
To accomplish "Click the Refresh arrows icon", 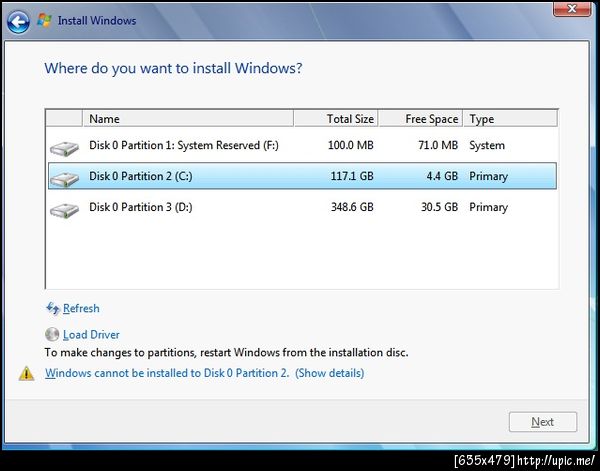I will 52,308.
